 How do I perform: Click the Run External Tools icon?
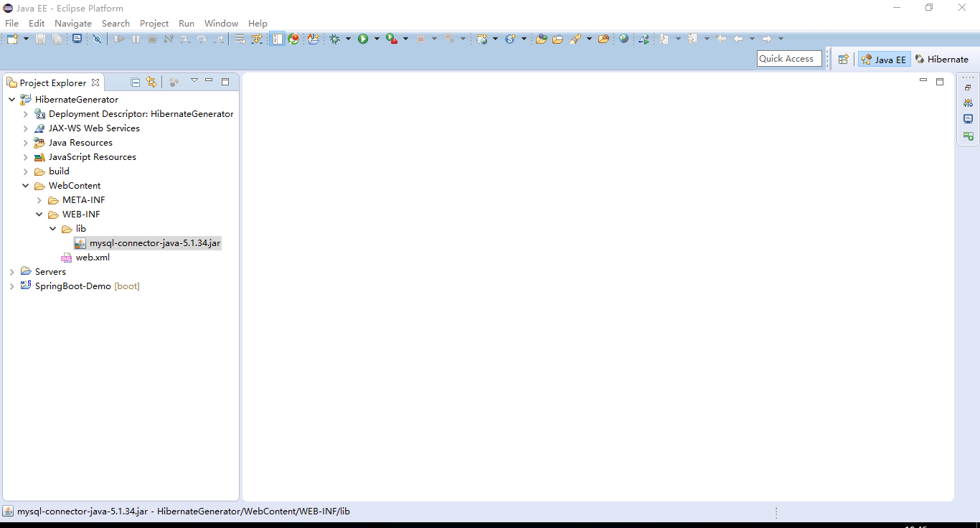tap(392, 39)
